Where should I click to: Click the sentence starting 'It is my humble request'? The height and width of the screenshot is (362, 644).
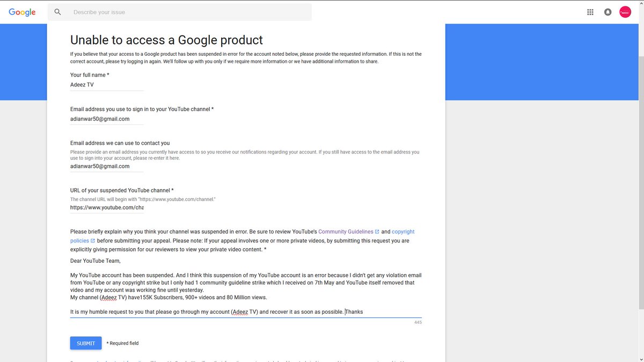point(217,312)
